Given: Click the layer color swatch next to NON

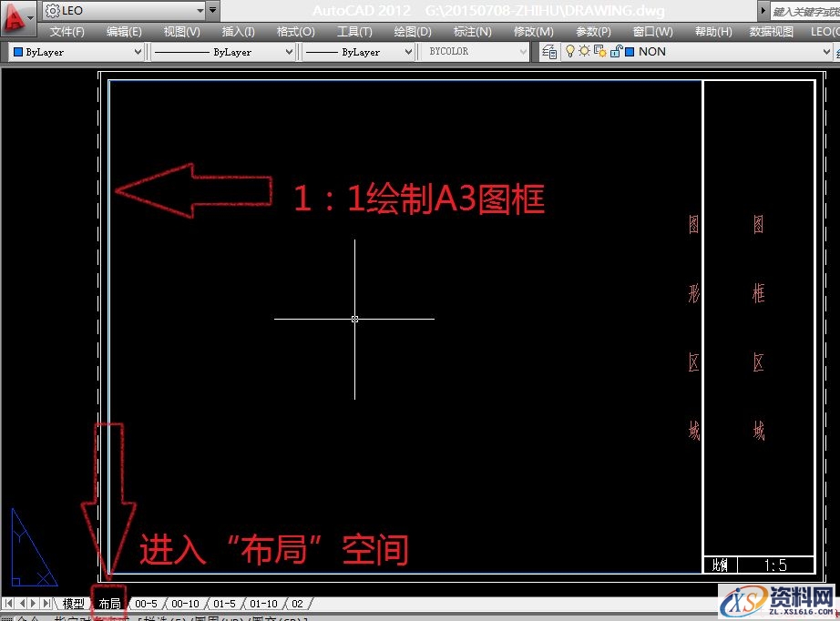Looking at the screenshot, I should (629, 52).
